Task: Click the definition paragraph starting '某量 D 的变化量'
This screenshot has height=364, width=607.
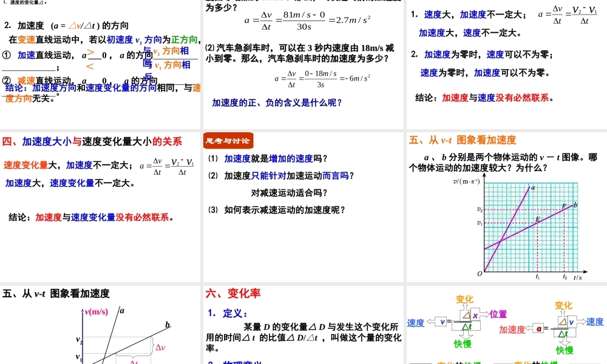Action: [303, 337]
